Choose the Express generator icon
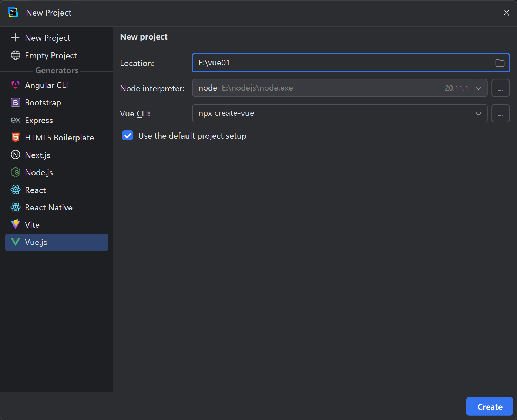 click(16, 120)
